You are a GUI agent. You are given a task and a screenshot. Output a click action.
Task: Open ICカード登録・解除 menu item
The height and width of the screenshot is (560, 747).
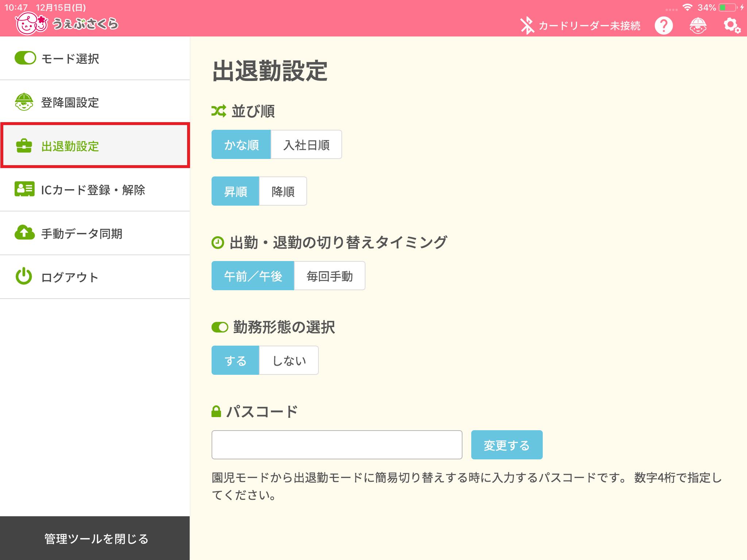[x=95, y=190]
